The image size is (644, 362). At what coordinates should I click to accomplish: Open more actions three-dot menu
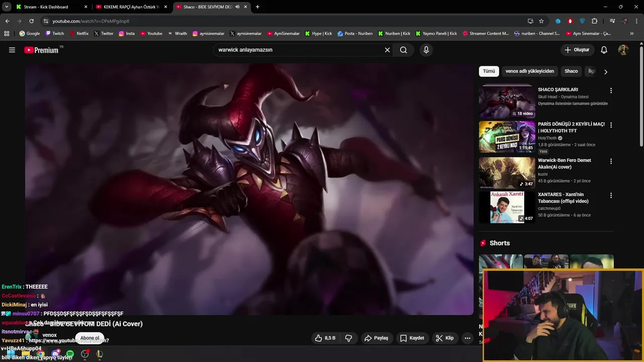coord(467,338)
